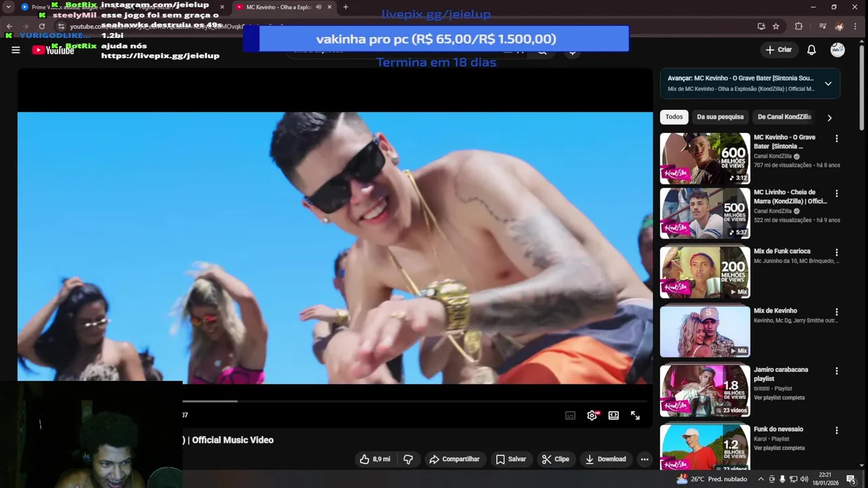868x488 pixels.
Task: Open options for Funk do nevesaio
Action: (x=837, y=430)
